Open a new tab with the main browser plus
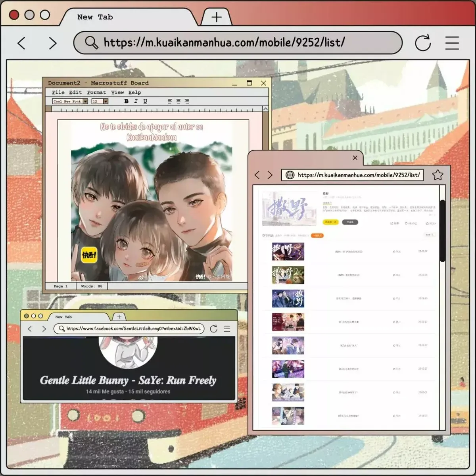The image size is (476, 476). (x=217, y=17)
